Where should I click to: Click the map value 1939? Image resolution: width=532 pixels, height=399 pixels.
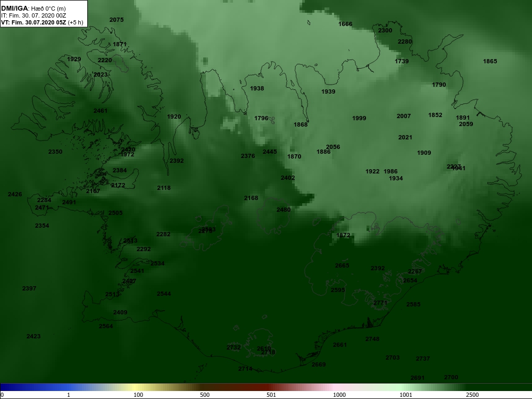pyautogui.click(x=328, y=92)
